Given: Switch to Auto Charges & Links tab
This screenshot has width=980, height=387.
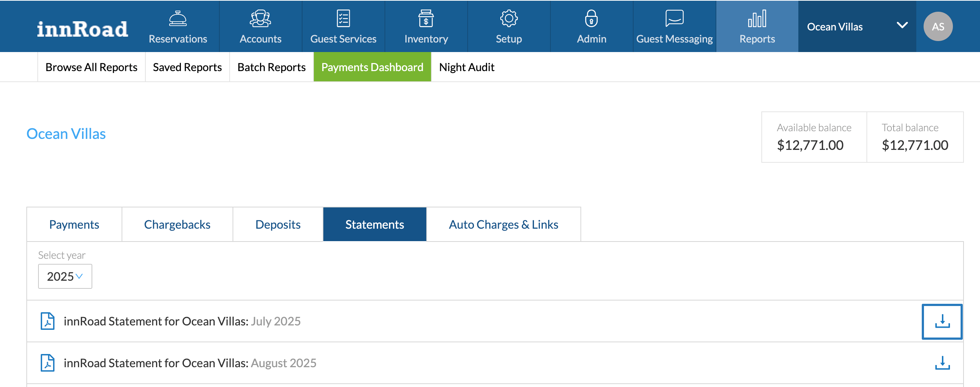Looking at the screenshot, I should tap(503, 224).
